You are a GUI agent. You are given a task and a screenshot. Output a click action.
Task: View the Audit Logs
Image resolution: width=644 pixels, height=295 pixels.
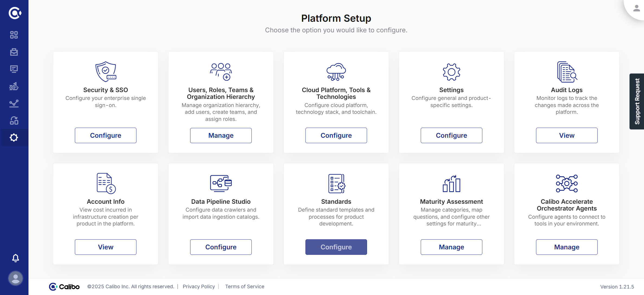(x=567, y=135)
